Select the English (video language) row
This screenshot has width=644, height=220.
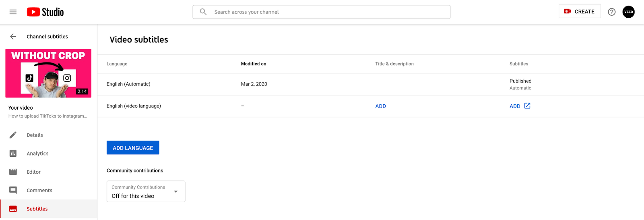370,106
